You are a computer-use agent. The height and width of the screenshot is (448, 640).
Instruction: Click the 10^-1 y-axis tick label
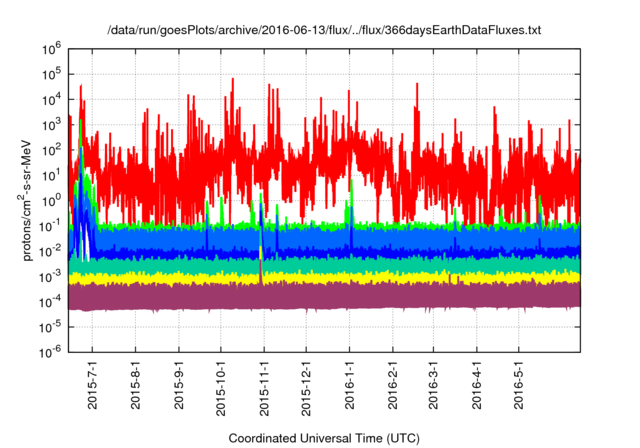pyautogui.click(x=50, y=226)
